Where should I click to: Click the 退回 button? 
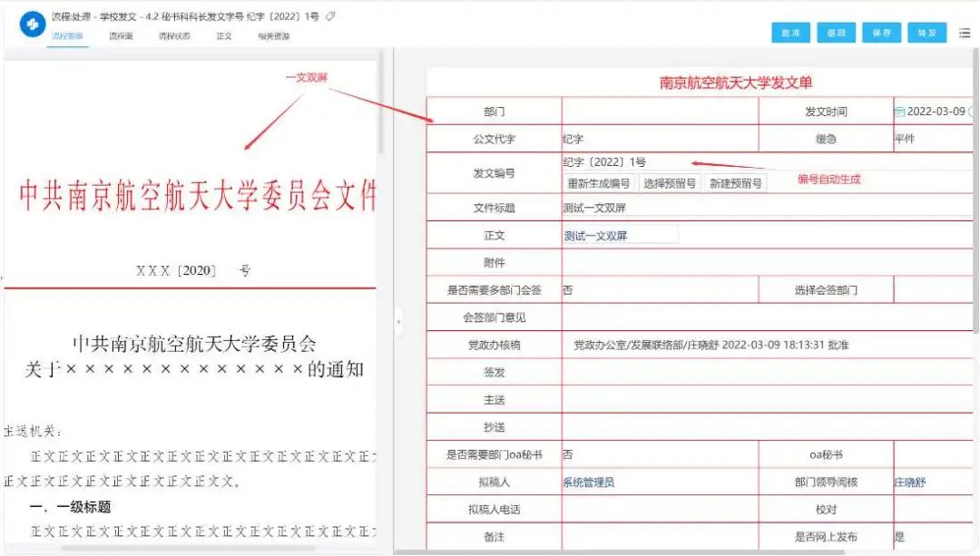[837, 34]
